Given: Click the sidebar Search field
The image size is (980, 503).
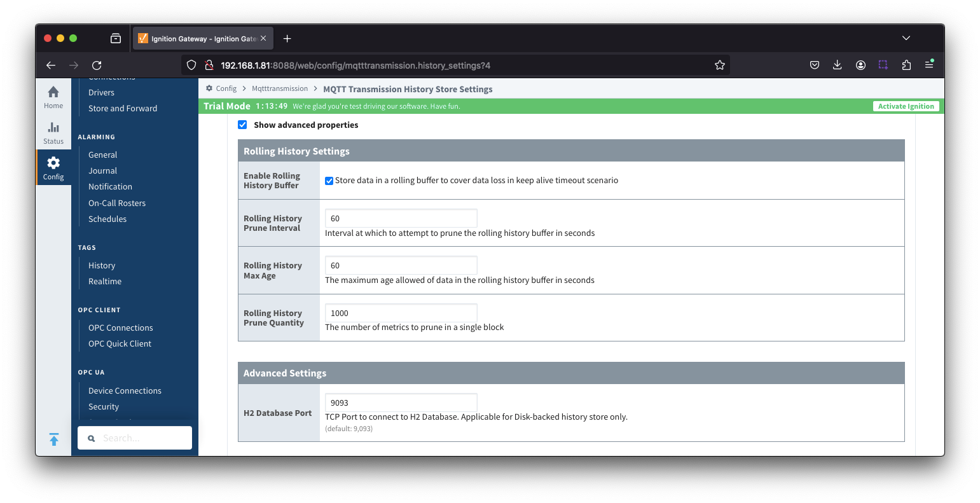Looking at the screenshot, I should pos(135,438).
